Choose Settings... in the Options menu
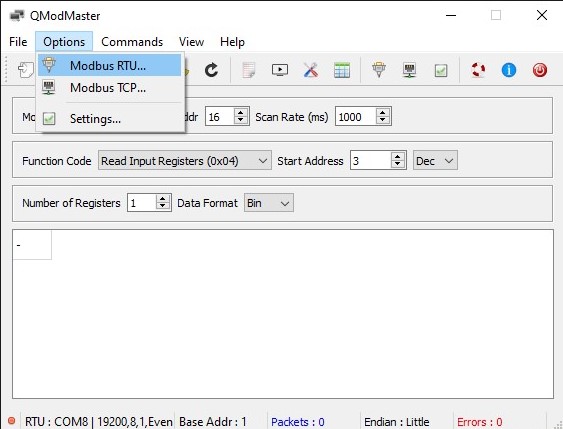The width and height of the screenshot is (563, 429). [110, 118]
